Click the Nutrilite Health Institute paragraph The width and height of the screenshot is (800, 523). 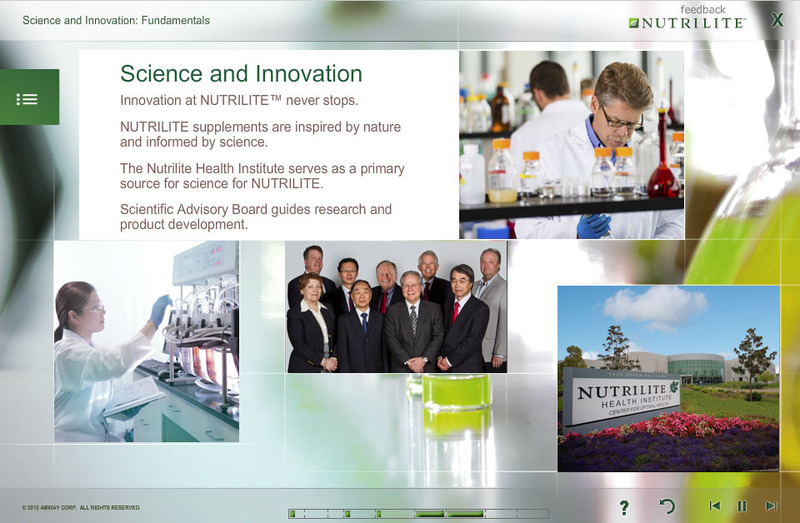262,176
